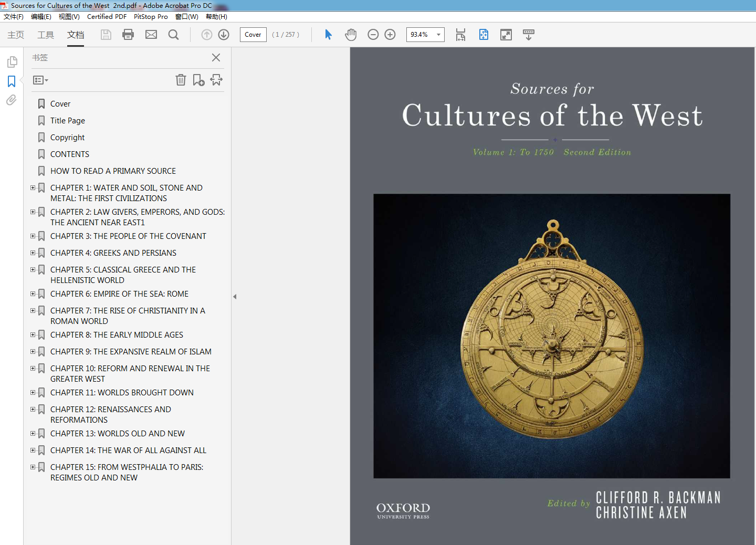Select the 文档 tab

[x=76, y=35]
